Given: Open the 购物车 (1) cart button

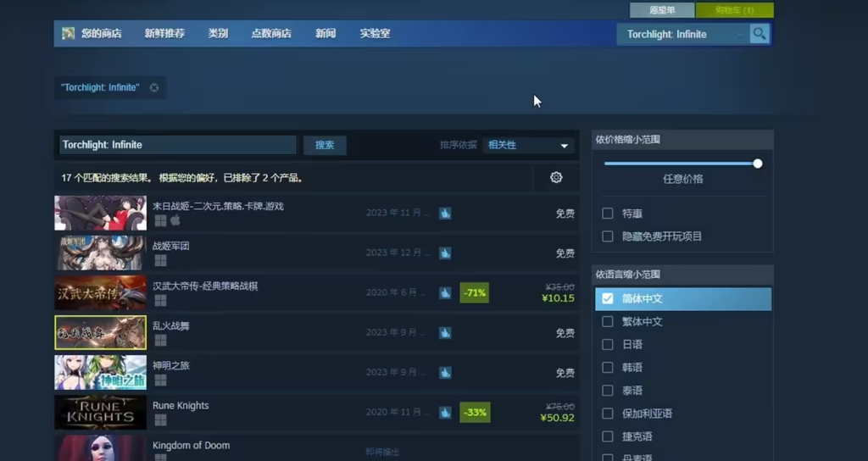Looking at the screenshot, I should [735, 10].
